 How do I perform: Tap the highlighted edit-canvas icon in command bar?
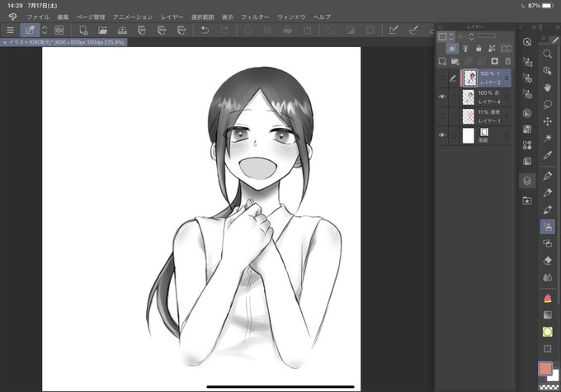(30, 31)
